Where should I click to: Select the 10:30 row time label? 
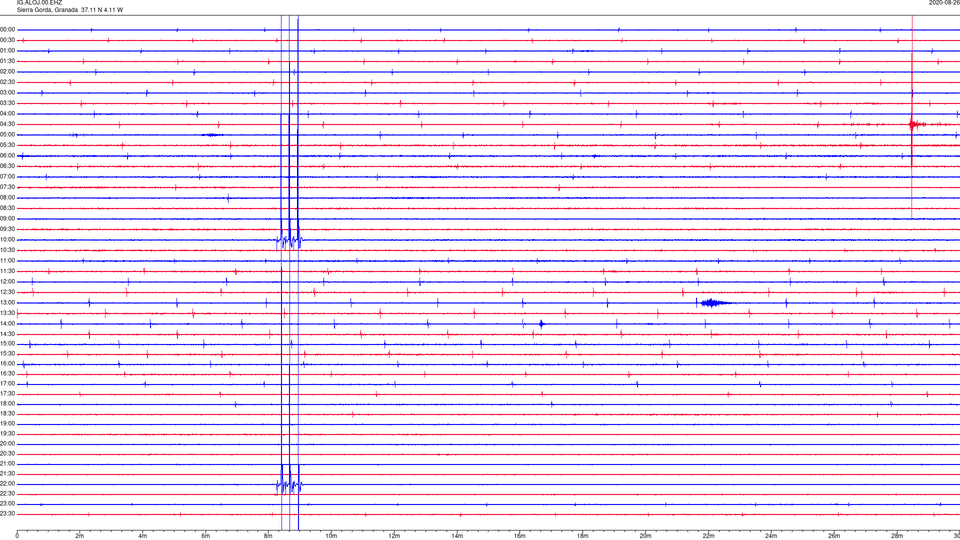point(7,250)
